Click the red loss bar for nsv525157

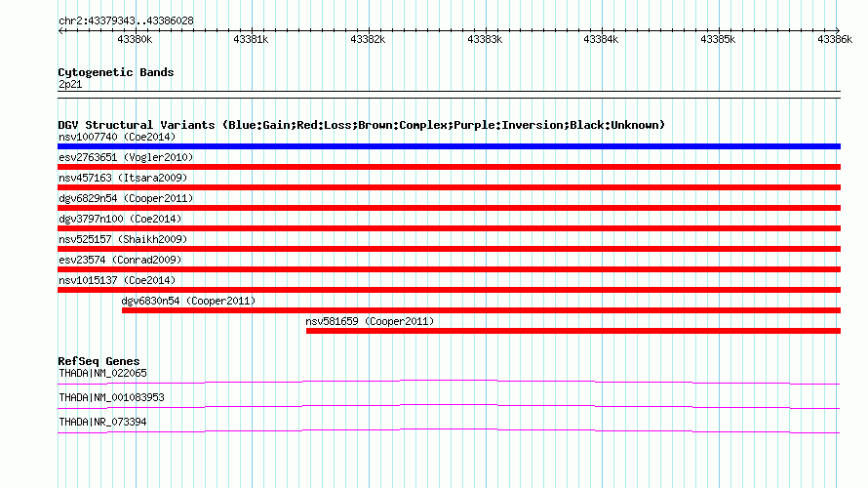click(449, 249)
